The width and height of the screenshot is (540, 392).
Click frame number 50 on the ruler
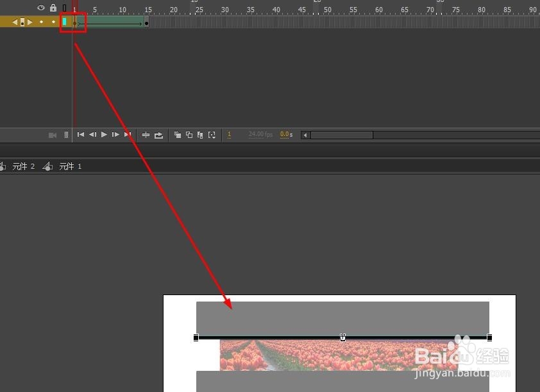point(328,10)
